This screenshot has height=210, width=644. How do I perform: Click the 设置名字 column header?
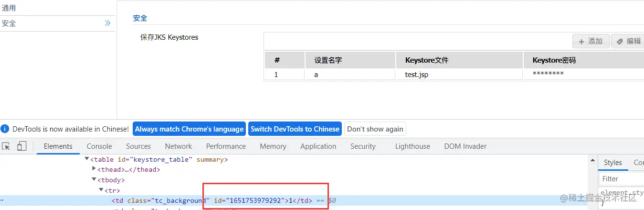(x=350, y=60)
